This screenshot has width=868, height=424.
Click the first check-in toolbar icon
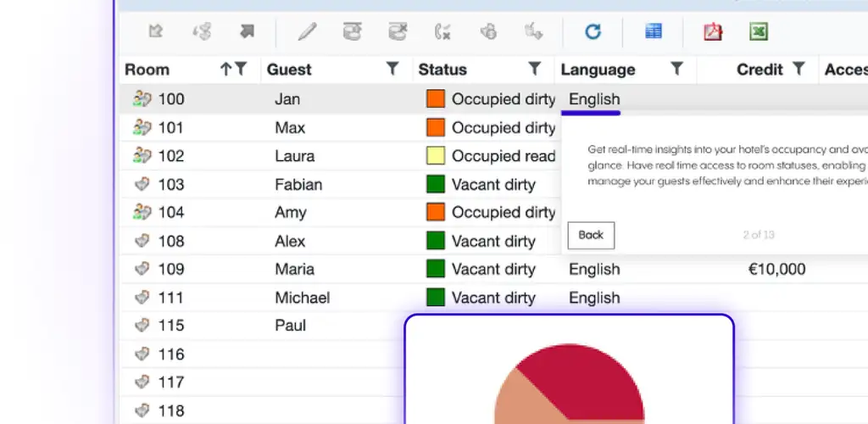(156, 32)
